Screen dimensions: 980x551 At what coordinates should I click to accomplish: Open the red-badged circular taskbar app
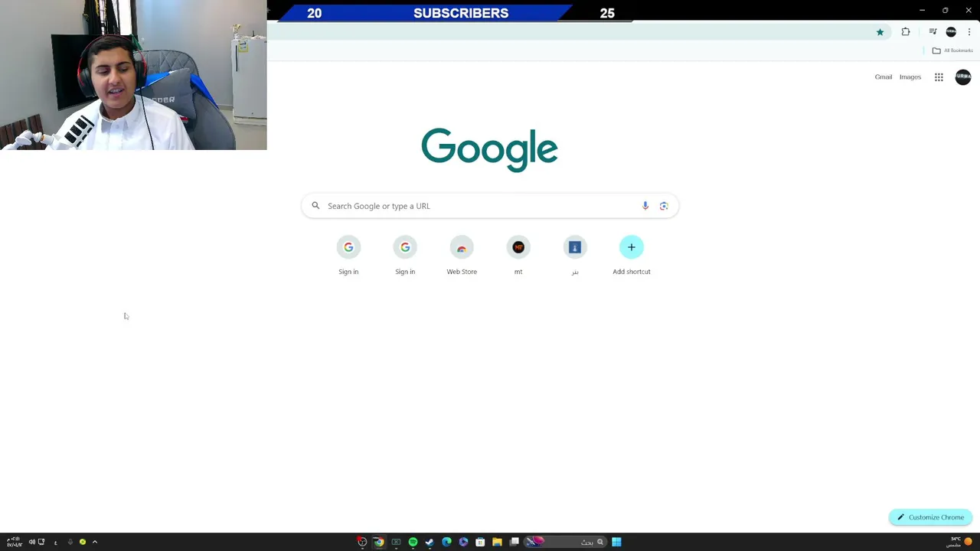tap(362, 542)
